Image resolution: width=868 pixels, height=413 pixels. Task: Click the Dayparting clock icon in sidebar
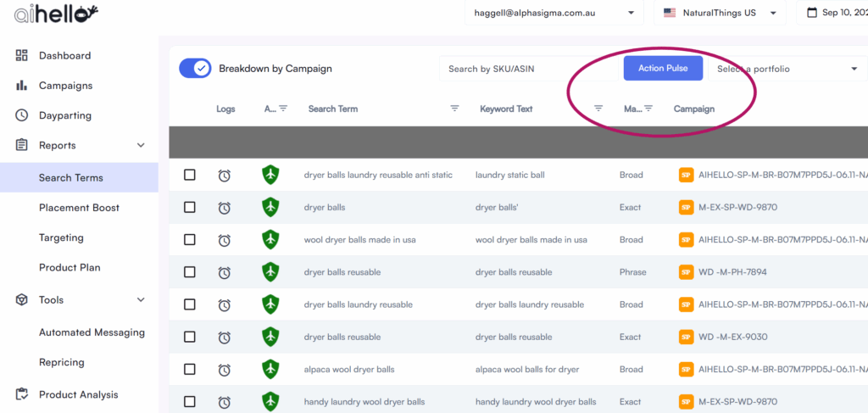[22, 115]
